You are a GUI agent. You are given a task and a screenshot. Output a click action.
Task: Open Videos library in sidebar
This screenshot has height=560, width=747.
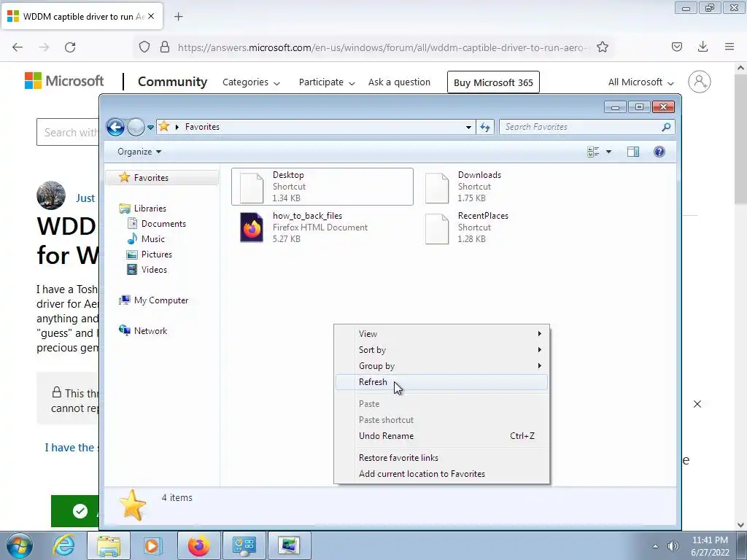click(154, 269)
